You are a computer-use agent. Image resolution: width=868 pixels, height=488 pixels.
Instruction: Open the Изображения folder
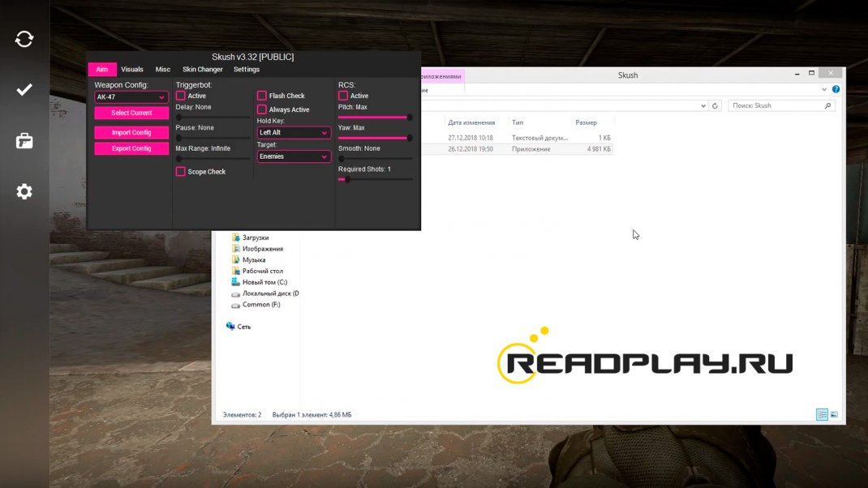click(x=257, y=248)
